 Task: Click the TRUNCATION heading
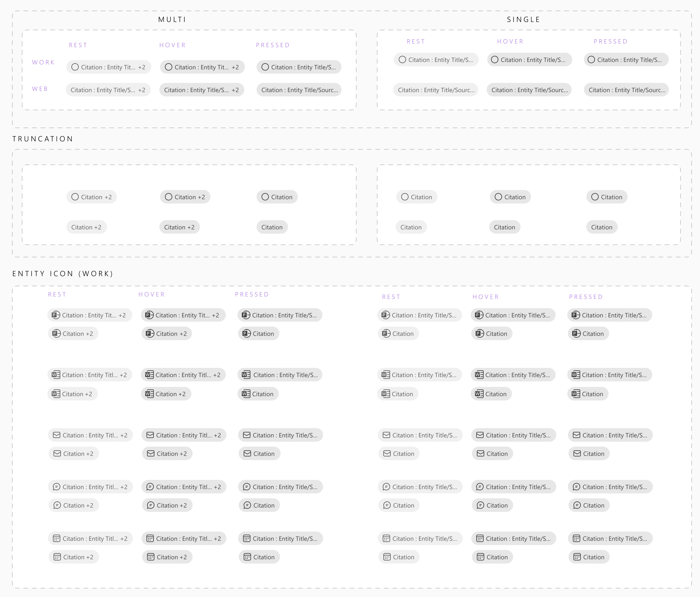point(43,139)
